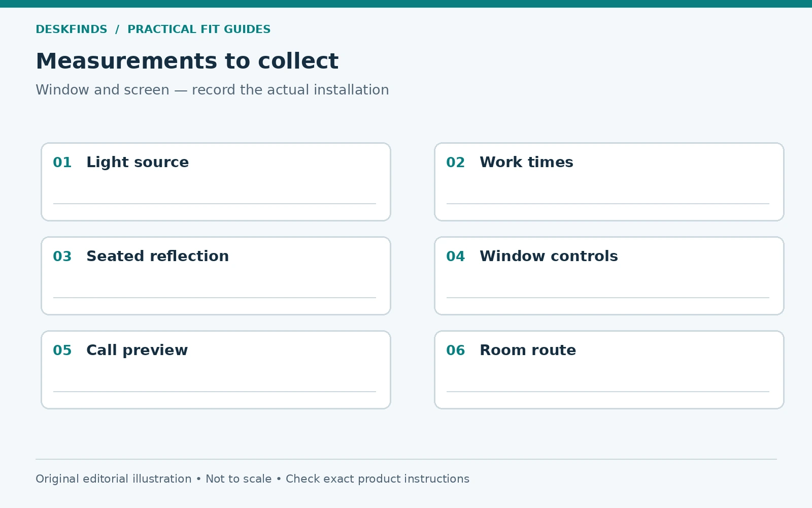Click the number 06 label
Viewport: 812px width, 508px height.
pyautogui.click(x=456, y=351)
